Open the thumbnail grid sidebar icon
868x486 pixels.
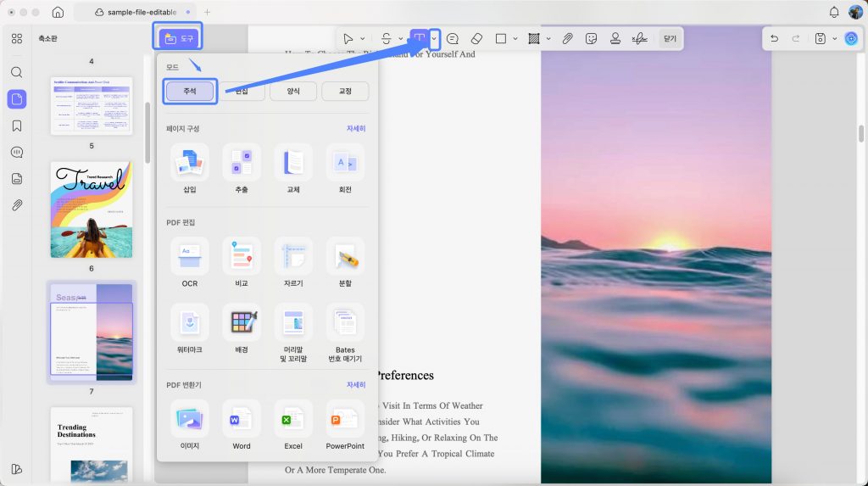coord(17,38)
